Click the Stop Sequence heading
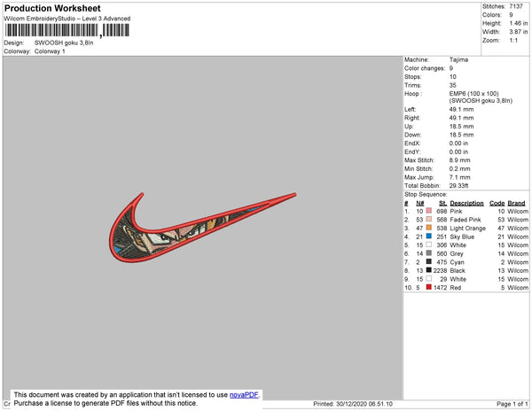The width and height of the screenshot is (532, 411). pyautogui.click(x=426, y=195)
